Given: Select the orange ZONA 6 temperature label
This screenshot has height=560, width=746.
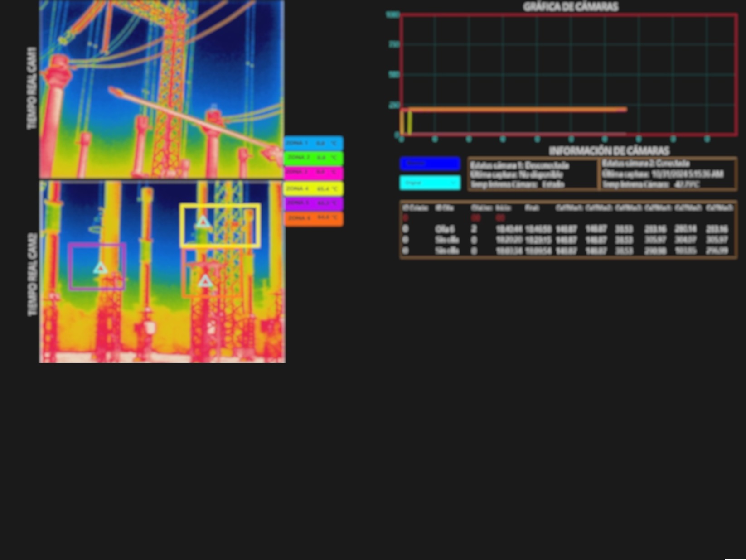Looking at the screenshot, I should pos(314,218).
